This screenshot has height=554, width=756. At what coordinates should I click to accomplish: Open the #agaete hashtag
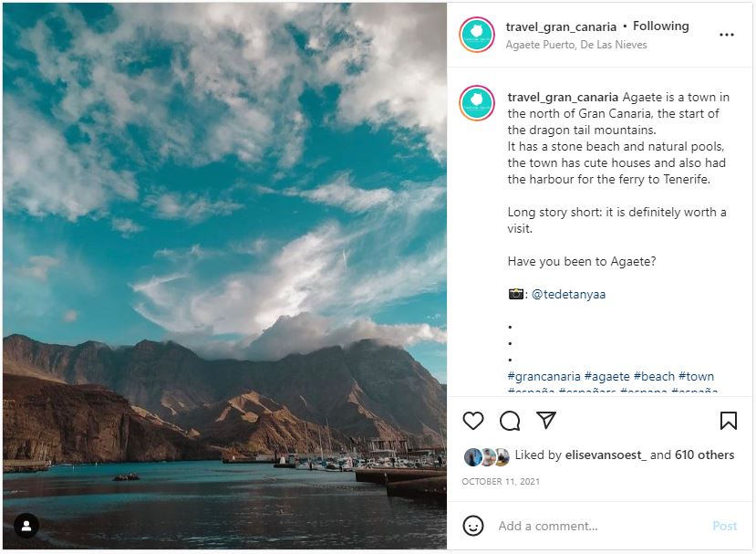(606, 376)
